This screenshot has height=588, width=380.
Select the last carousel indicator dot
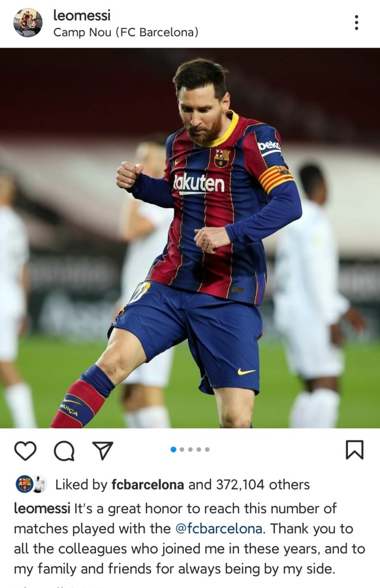click(207, 449)
